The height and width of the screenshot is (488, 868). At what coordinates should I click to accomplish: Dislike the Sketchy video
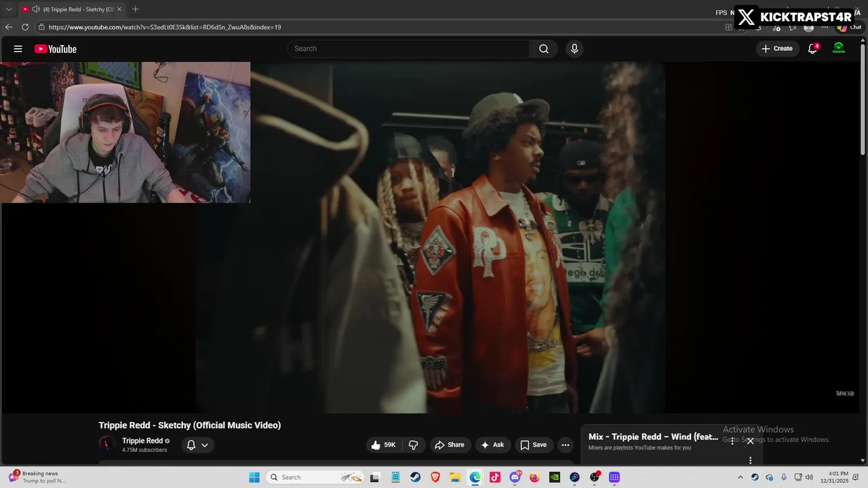[413, 445]
